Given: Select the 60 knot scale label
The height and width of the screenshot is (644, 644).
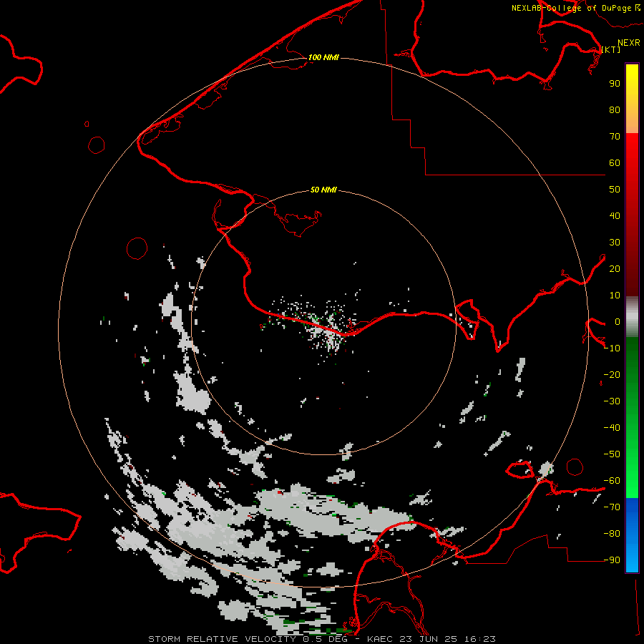Looking at the screenshot, I should tap(615, 162).
